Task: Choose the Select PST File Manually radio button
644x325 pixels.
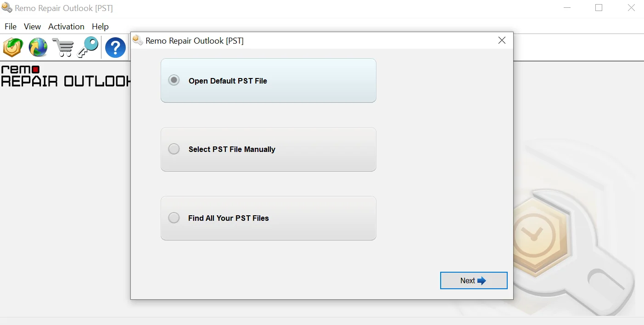Action: coord(174,149)
